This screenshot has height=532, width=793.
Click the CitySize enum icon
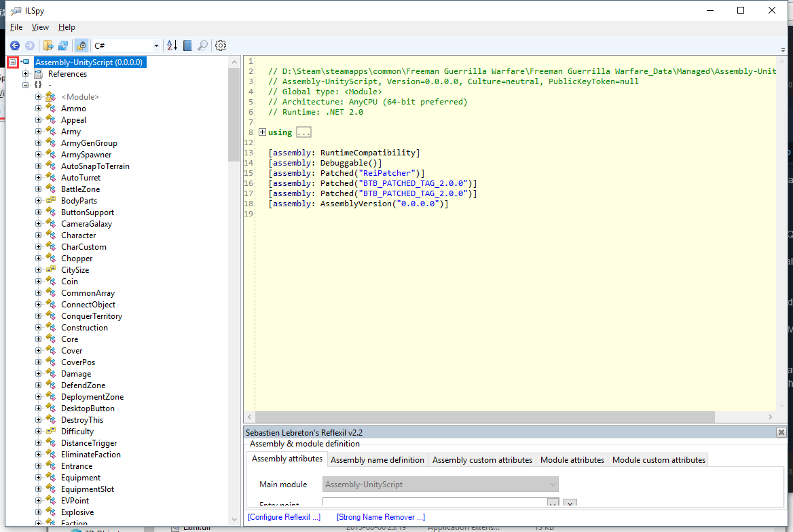tap(50, 270)
